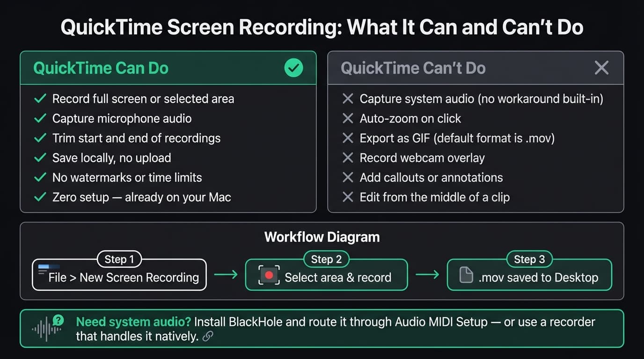
Task: Toggle the checkmark beside 'No watermarks or time limits'
Action: (x=39, y=177)
